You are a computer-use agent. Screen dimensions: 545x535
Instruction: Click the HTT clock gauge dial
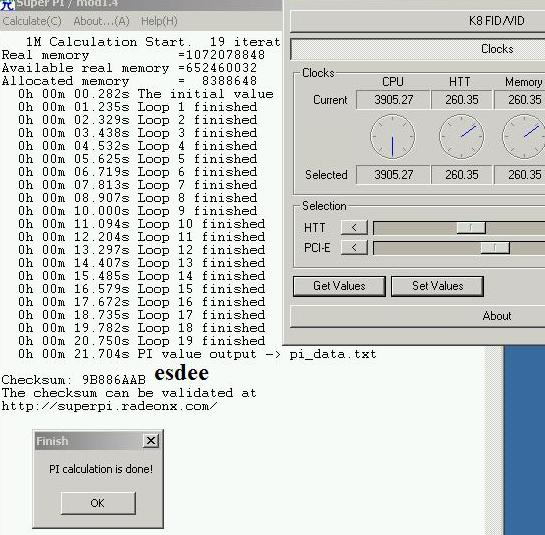tap(462, 137)
